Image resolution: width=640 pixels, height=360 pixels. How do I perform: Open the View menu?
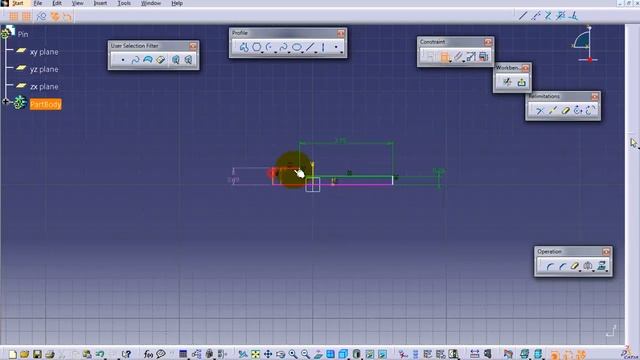point(78,3)
